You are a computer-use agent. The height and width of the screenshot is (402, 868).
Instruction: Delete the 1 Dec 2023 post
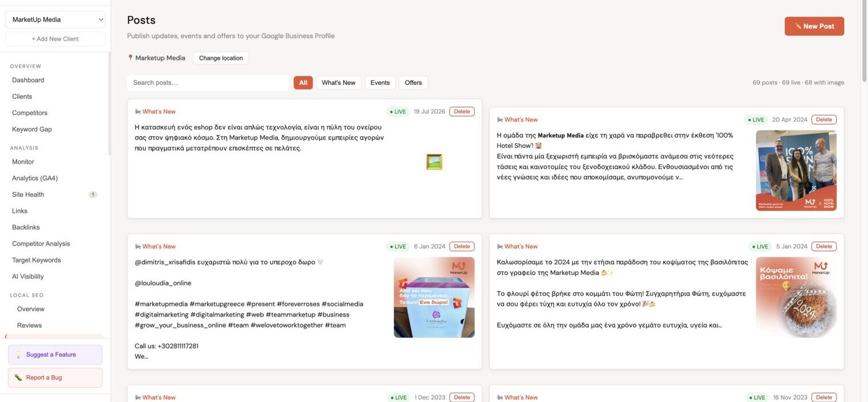(x=462, y=397)
